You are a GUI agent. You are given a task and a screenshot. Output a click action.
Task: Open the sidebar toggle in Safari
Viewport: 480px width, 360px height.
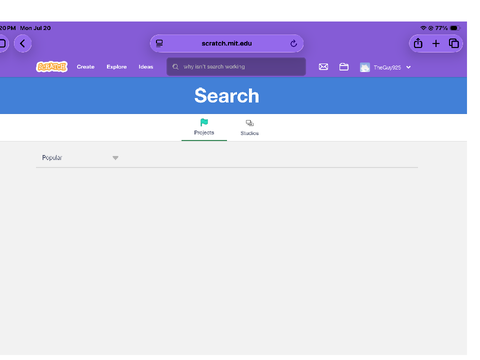(3, 43)
